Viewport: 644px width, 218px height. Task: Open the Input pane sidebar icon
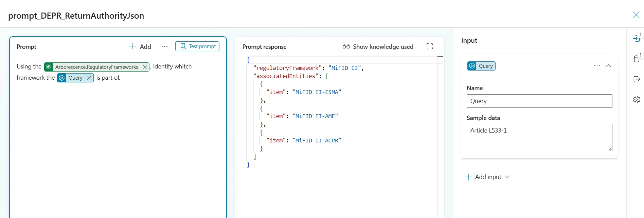click(637, 38)
